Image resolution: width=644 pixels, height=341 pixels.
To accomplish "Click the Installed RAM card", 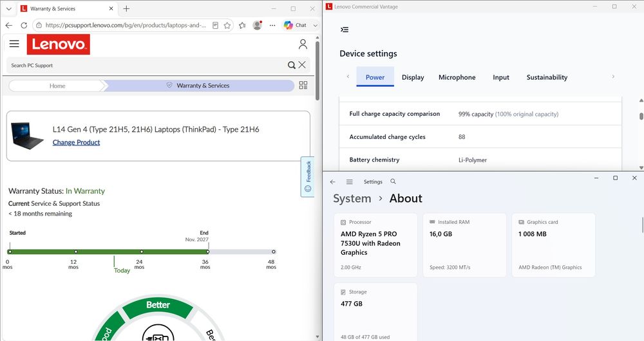I will pos(464,245).
